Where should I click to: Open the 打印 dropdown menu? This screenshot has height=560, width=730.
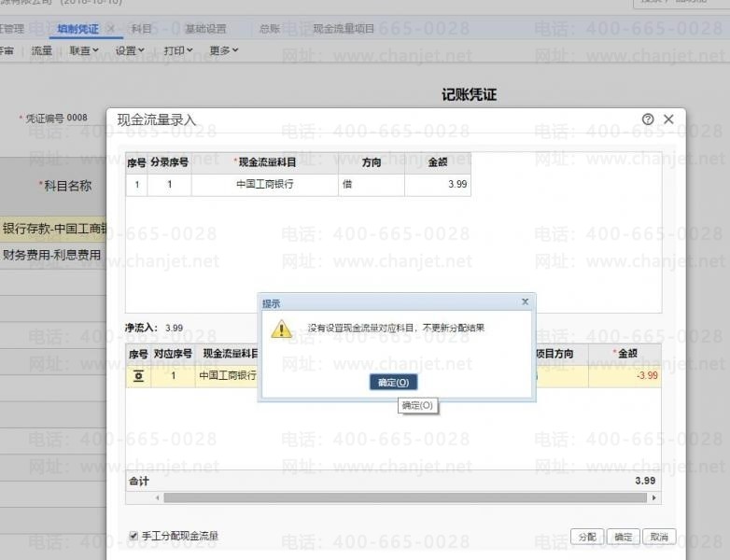pyautogui.click(x=178, y=50)
